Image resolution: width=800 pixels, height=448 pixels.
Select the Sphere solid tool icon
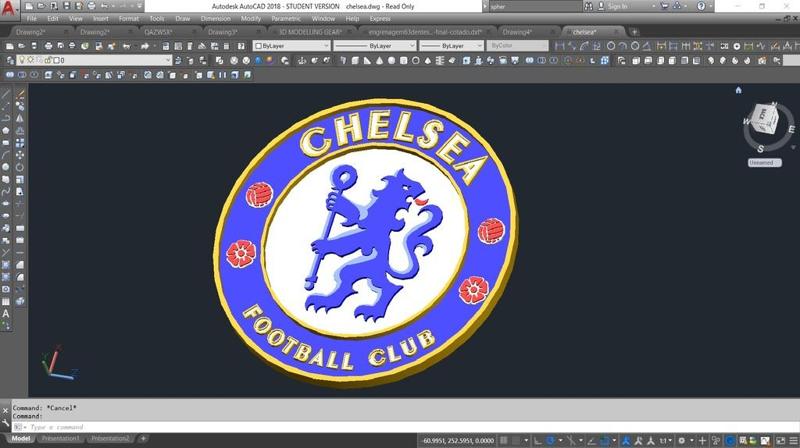391,60
